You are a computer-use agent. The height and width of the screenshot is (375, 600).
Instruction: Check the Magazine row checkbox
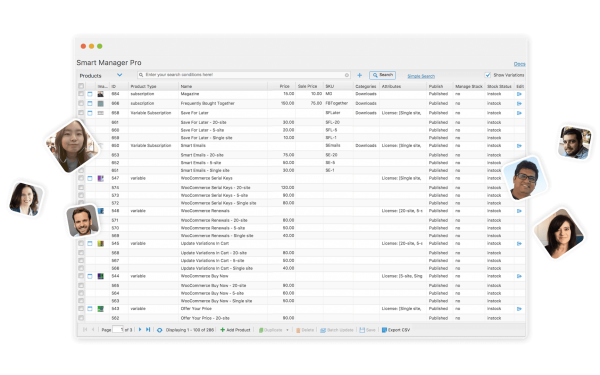click(81, 94)
